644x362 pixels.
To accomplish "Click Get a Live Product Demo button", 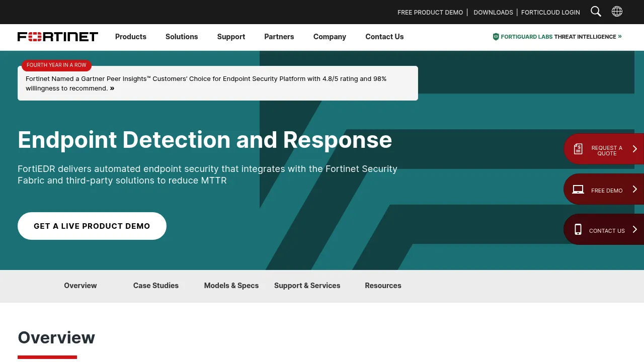I will tap(92, 226).
